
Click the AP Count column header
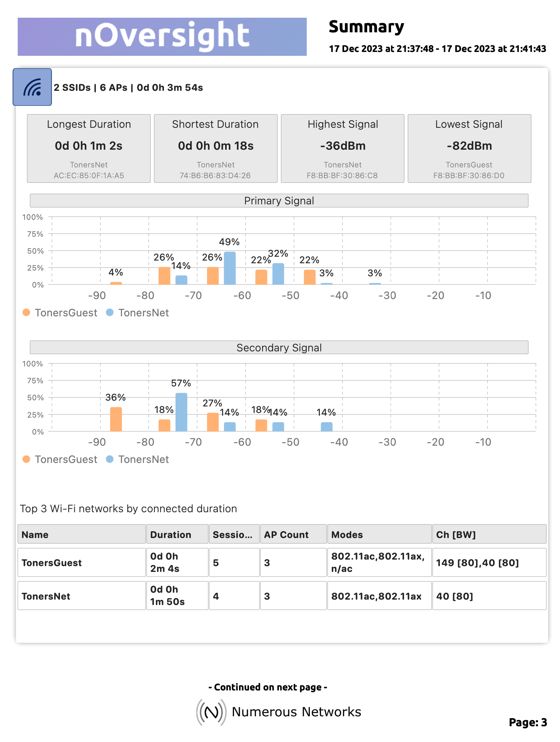click(x=293, y=534)
